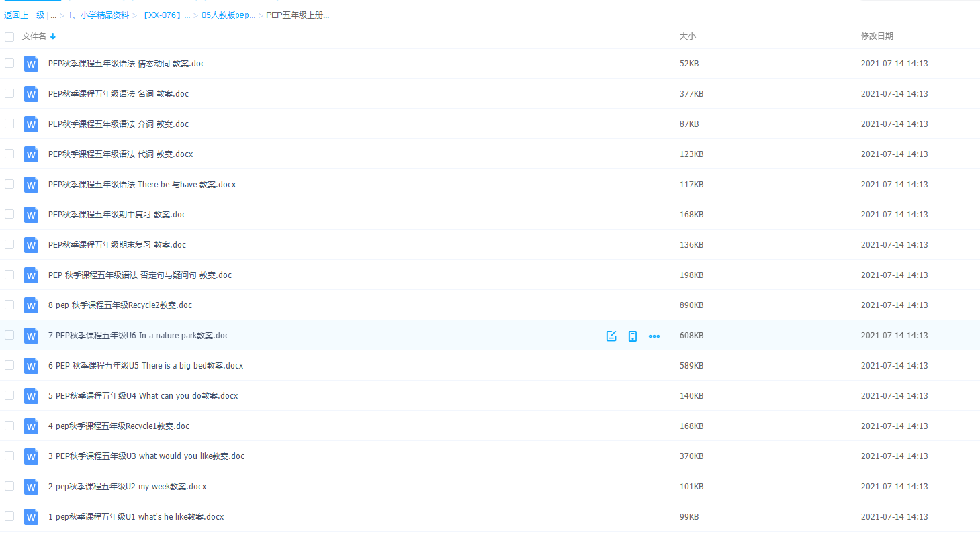Click the edit icon on the U6 file row

click(611, 336)
